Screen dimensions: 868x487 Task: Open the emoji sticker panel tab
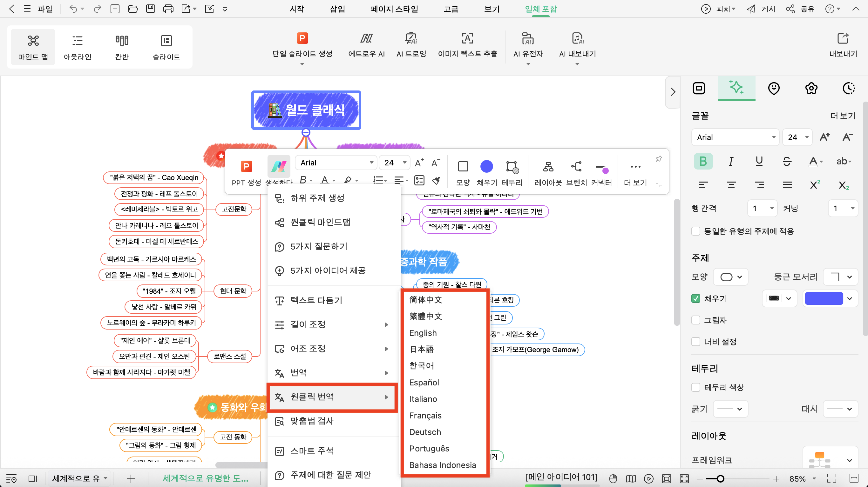(x=774, y=89)
